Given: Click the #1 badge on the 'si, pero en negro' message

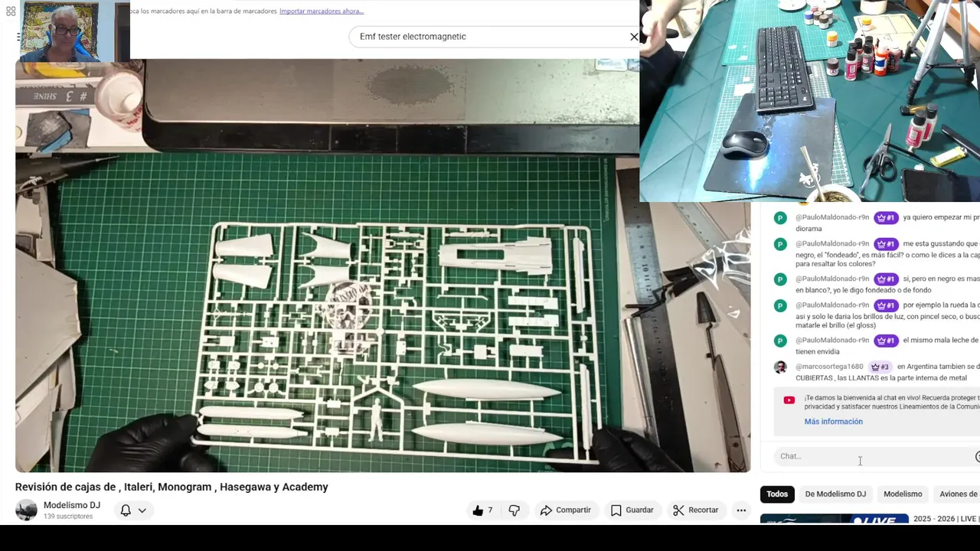Looking at the screenshot, I should click(886, 279).
